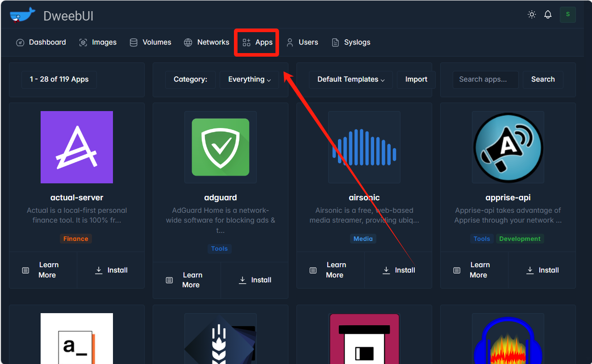Open the Images tab
592x364 pixels.
98,42
